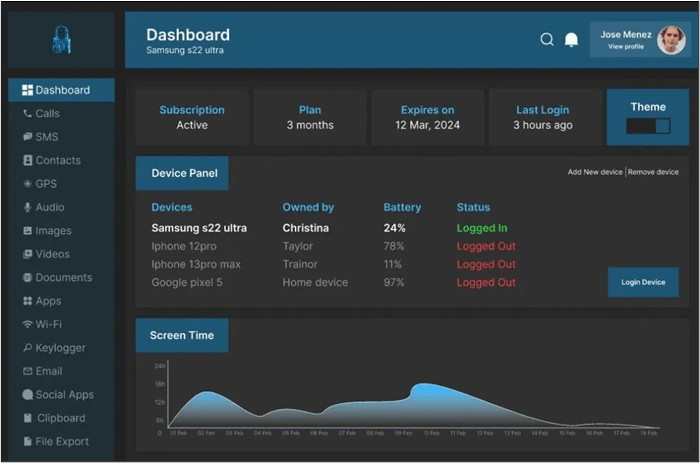Click the GPS location icon in sidebar

[27, 184]
